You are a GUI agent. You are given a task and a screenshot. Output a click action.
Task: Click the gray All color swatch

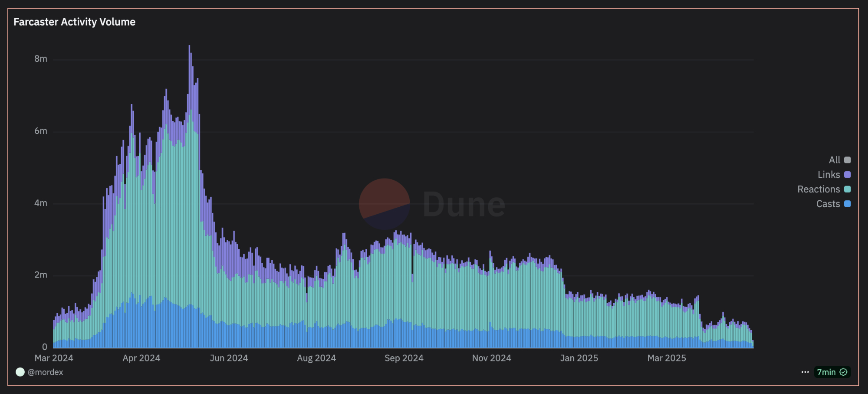pos(846,160)
